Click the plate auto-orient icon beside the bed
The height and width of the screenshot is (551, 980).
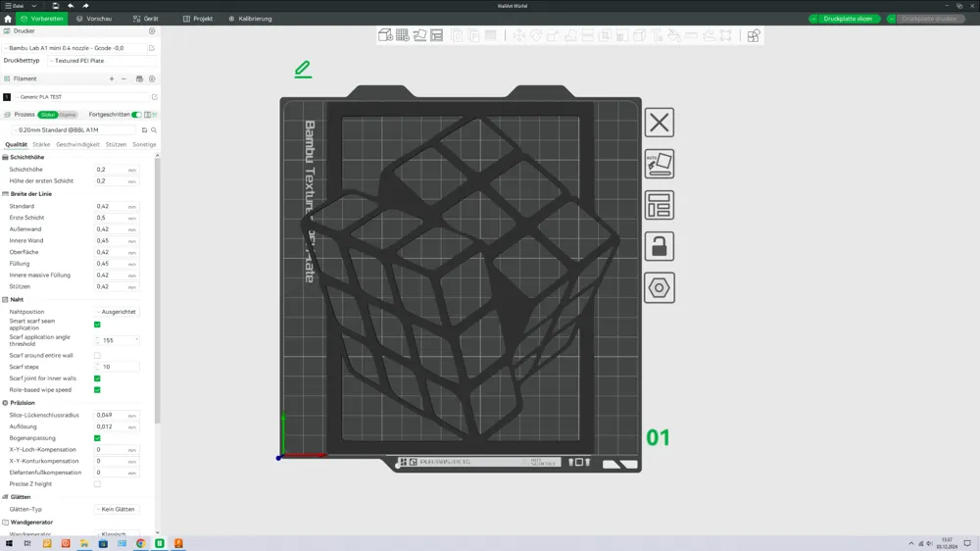(x=659, y=164)
